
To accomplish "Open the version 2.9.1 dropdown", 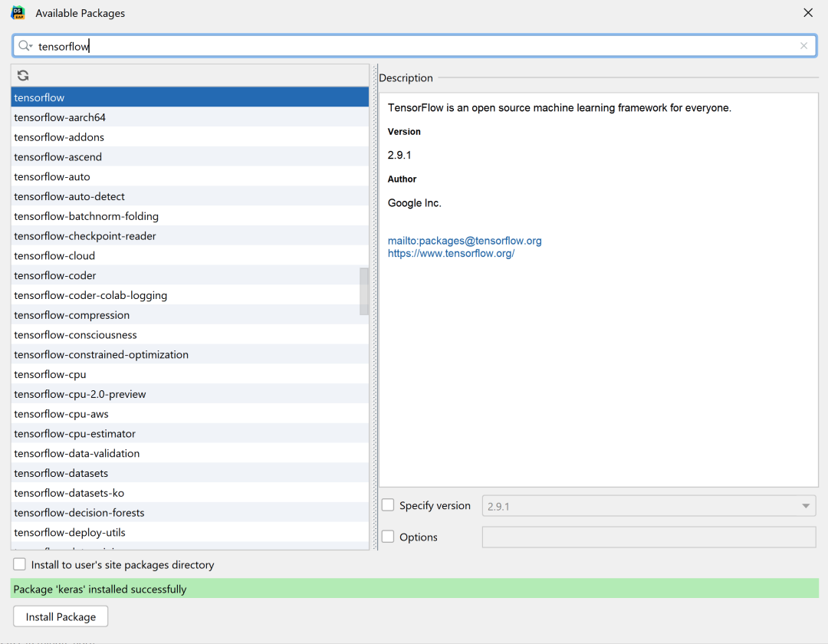I will 649,506.
